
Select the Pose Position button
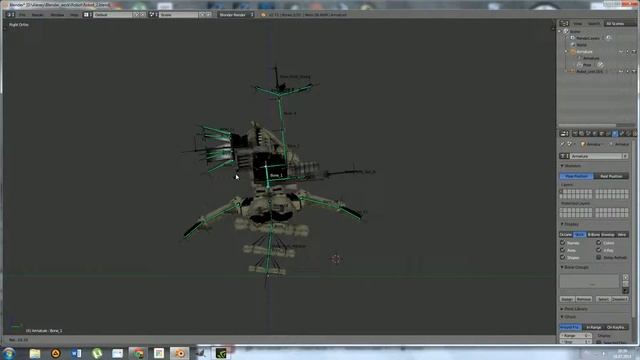576,176
